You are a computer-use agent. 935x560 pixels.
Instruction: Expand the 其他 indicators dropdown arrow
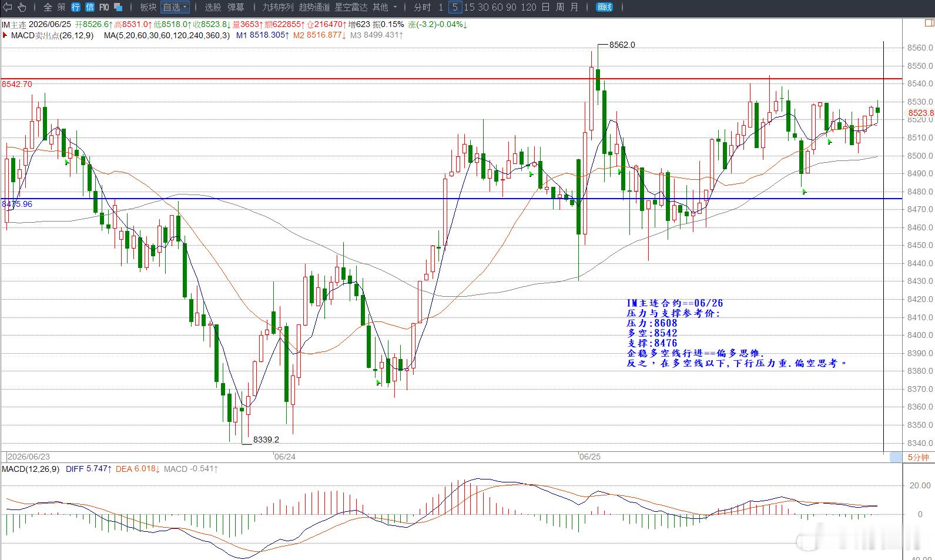[x=395, y=8]
